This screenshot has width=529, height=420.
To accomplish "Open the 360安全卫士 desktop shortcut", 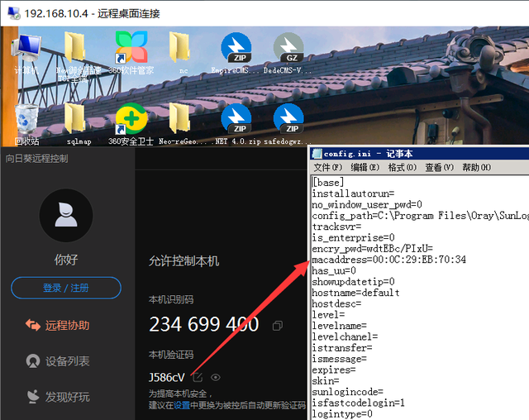I will pyautogui.click(x=131, y=124).
